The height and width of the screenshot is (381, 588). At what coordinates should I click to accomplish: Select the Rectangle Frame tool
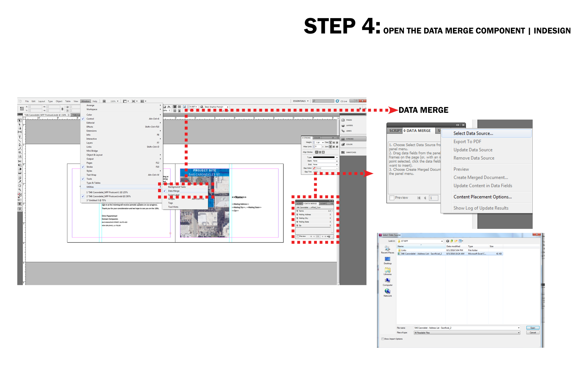coord(20,152)
